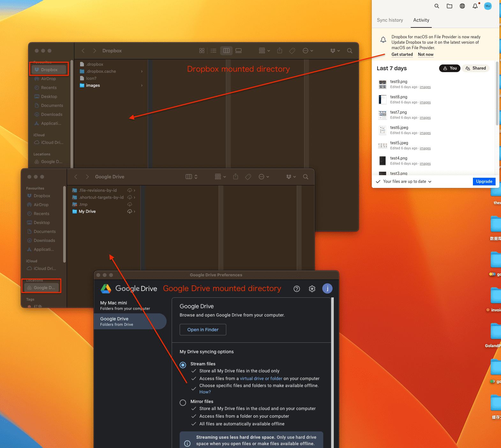Click the Upgrade button

point(484,182)
